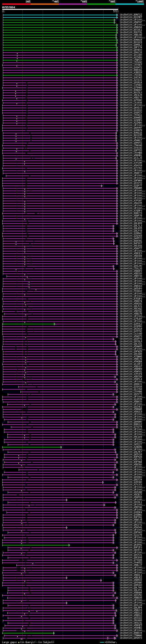146x644 pixels.
Task: Select hit label UniRef100_C5WPZ7
Action: click(131, 60)
